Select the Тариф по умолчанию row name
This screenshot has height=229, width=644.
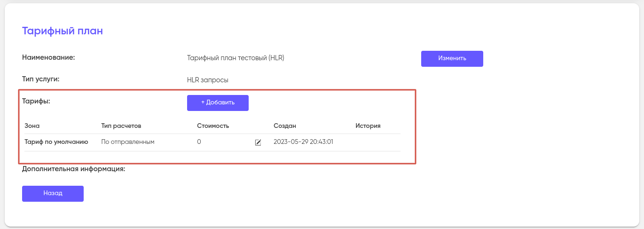pyautogui.click(x=56, y=142)
